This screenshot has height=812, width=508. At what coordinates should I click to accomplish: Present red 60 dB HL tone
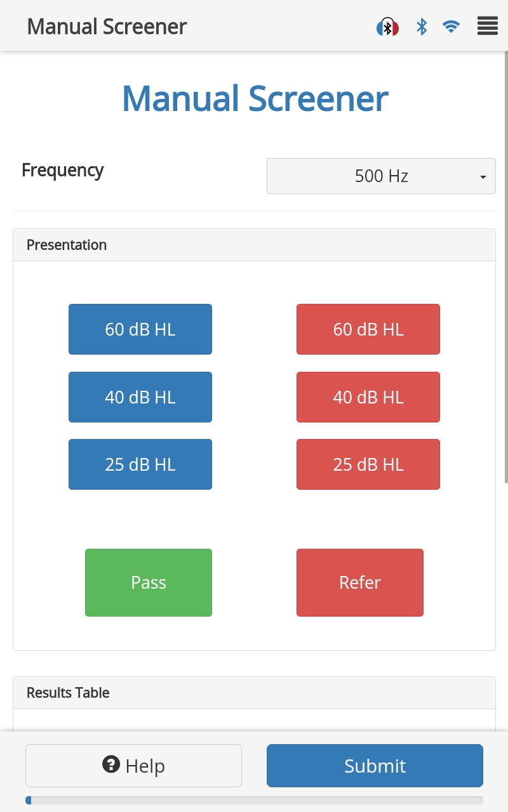point(368,329)
